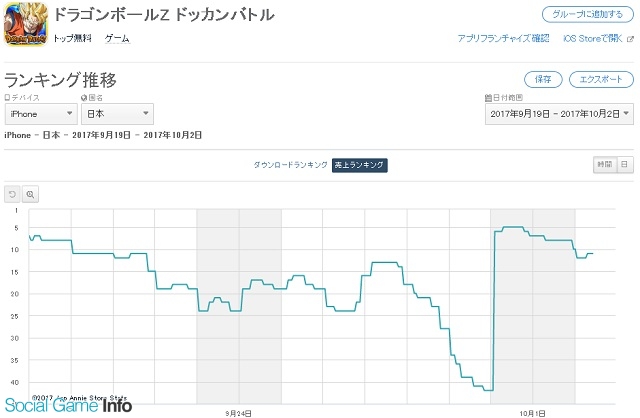Screen dimensions: 640x418
Task: Click the external link icon beside iOS Store
Action: tap(631, 39)
